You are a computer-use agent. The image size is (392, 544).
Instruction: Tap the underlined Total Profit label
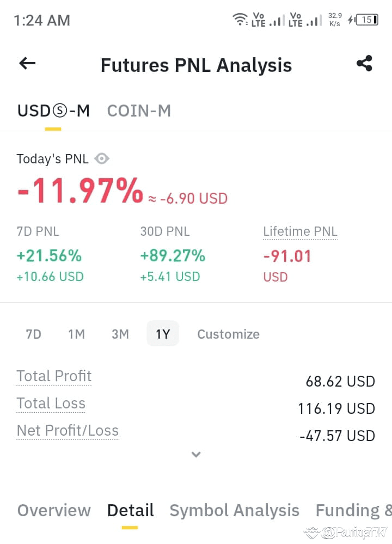54,376
